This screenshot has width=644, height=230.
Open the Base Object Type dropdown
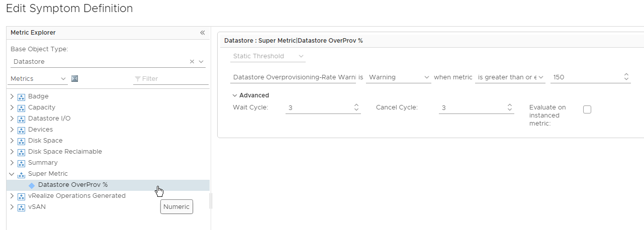coord(201,62)
